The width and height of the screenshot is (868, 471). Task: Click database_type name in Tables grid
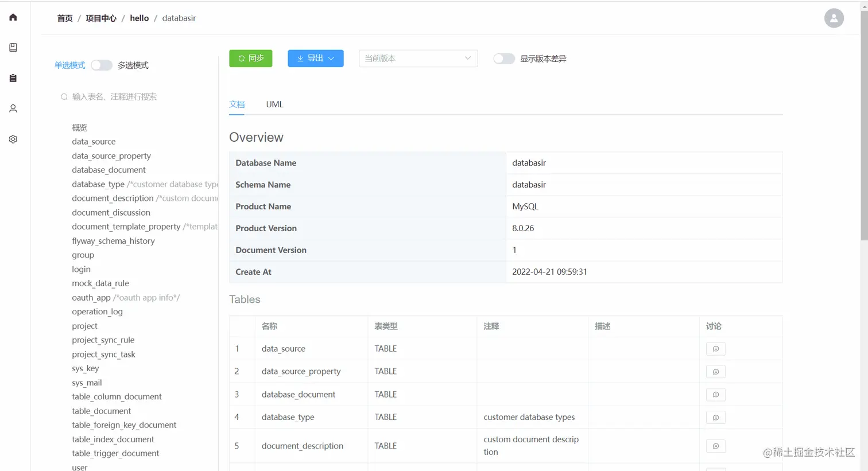click(x=288, y=418)
